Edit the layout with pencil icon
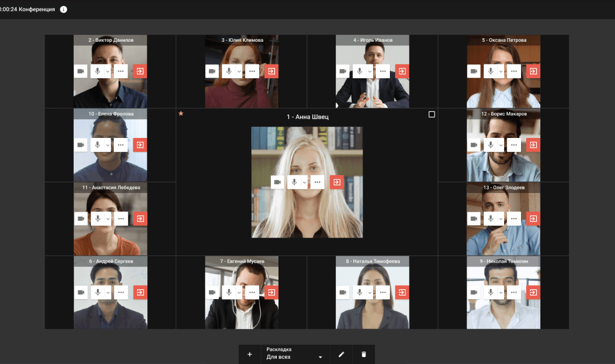The width and height of the screenshot is (615, 364). point(341,354)
